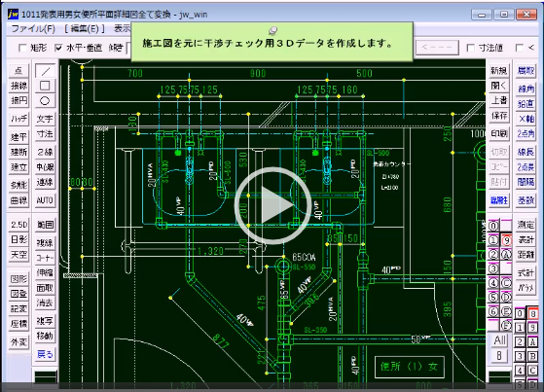
Task: Open the 表示 menu
Action: pos(122,29)
